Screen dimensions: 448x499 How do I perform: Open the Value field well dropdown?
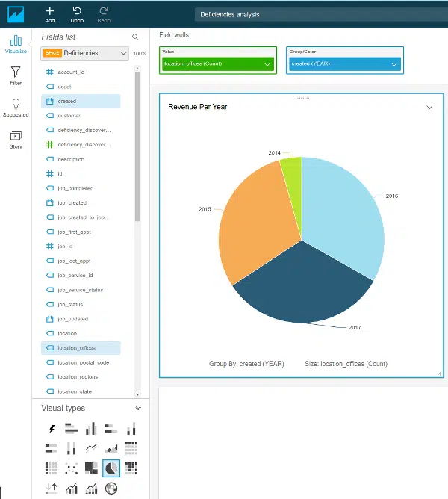click(267, 64)
